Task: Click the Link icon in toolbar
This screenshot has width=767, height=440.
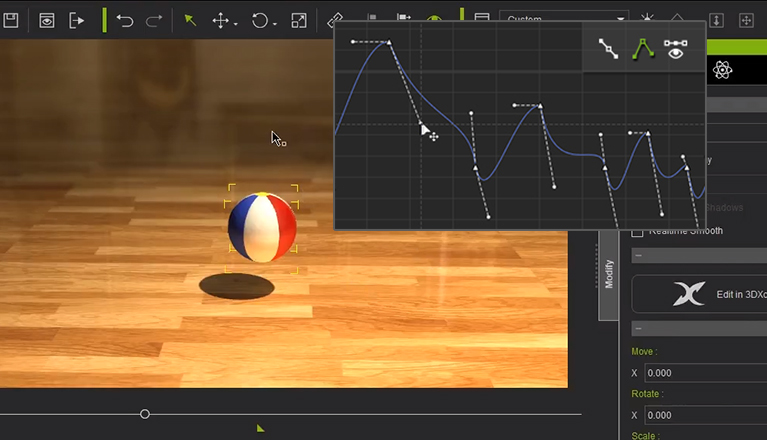Action: coord(334,21)
